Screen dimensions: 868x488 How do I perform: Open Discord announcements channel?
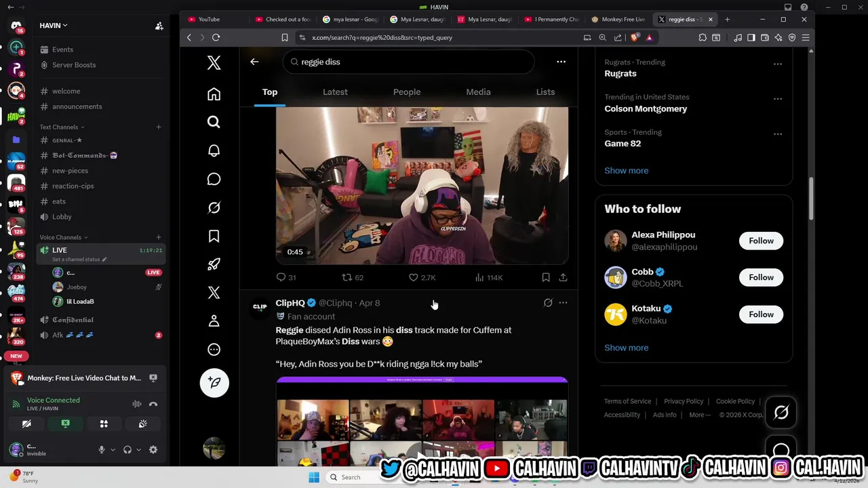[77, 106]
